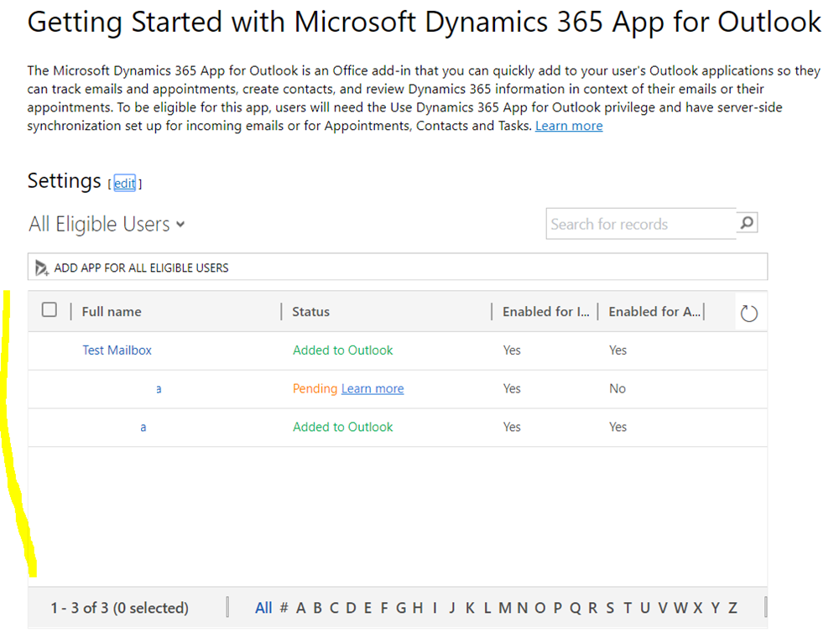This screenshot has height=644, width=834.
Task: Filter names starting with D
Action: coord(351,608)
